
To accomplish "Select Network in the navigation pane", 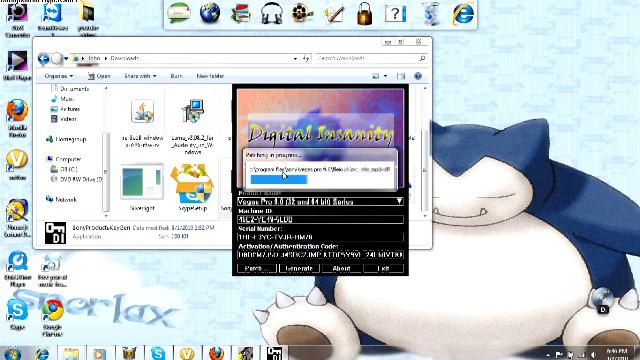I will [x=66, y=199].
